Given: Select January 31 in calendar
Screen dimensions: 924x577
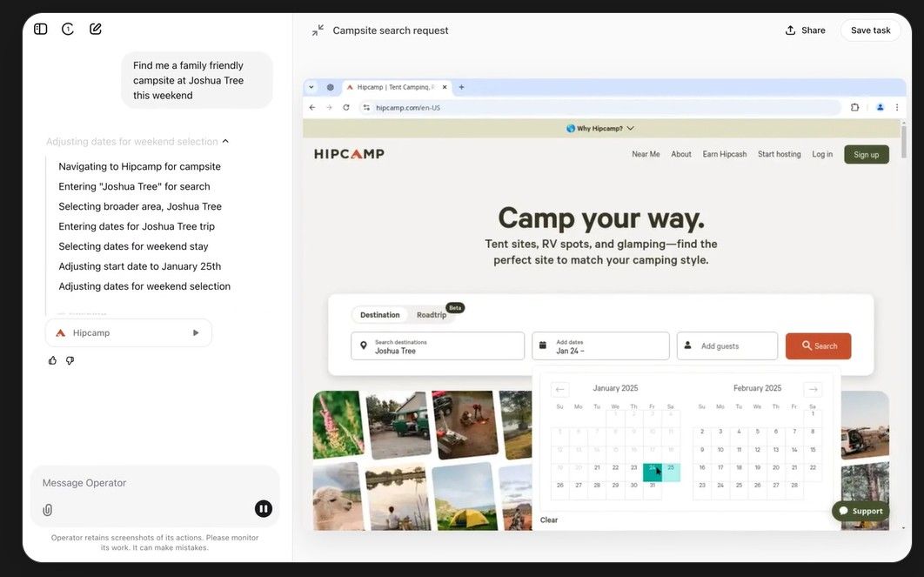Looking at the screenshot, I should [653, 491].
